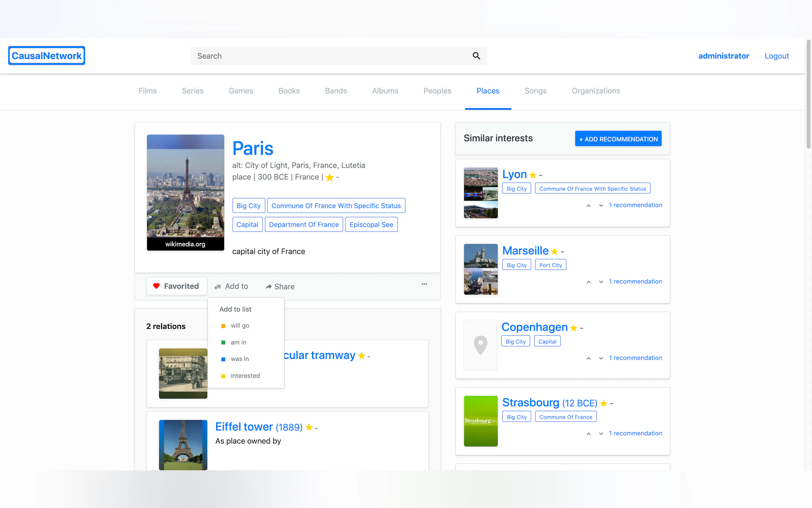Click the search magnifier icon
Screen dimensions: 812x508
pos(476,56)
